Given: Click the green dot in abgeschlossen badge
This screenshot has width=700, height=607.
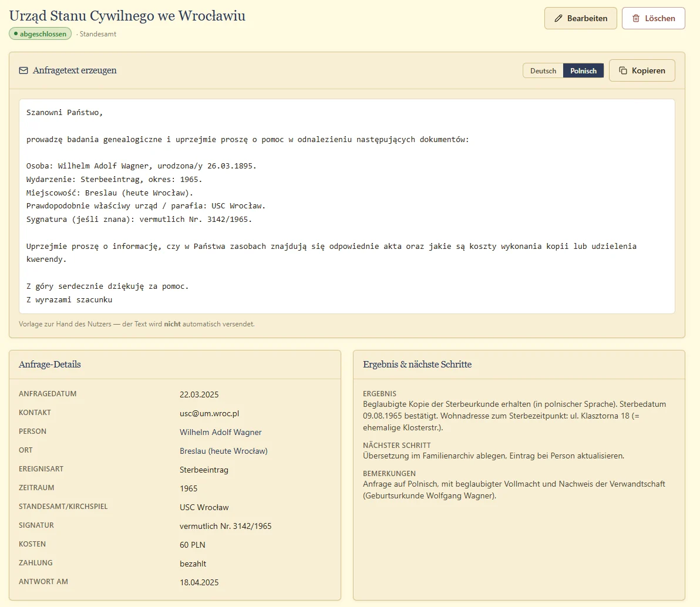Looking at the screenshot, I should pos(16,34).
